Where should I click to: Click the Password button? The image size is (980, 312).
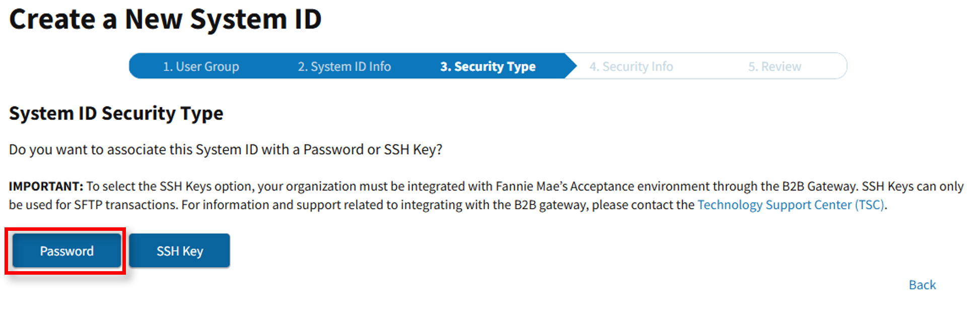tap(66, 251)
